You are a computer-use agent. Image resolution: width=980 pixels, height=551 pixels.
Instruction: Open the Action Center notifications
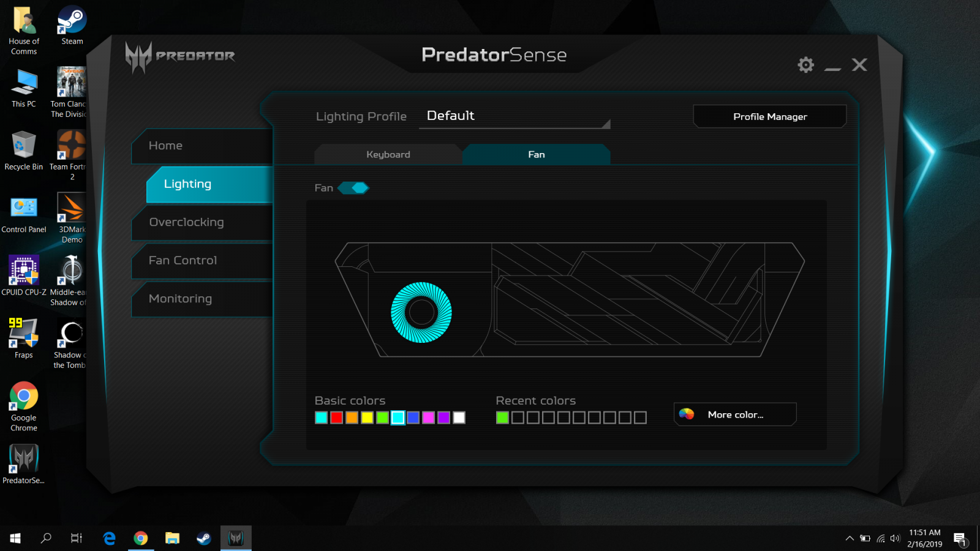pos(960,539)
